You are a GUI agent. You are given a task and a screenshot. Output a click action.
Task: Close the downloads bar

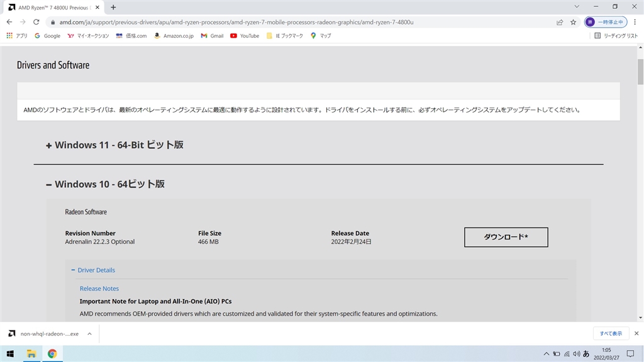[x=636, y=333]
